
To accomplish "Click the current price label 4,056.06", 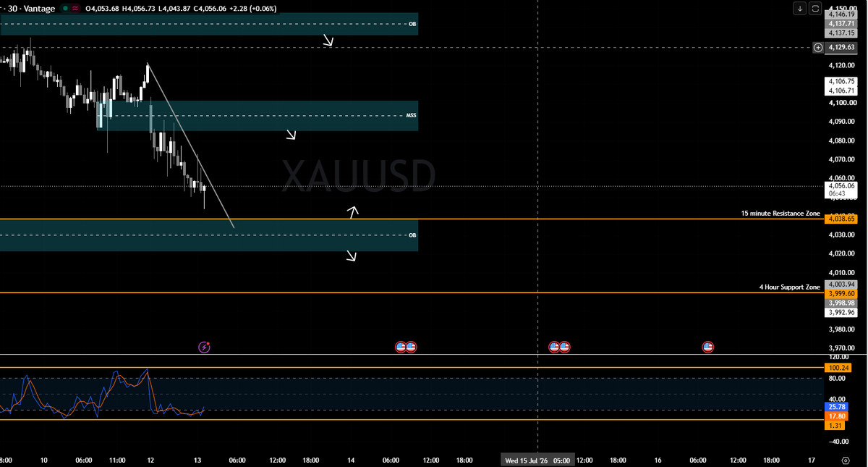I will (841, 185).
